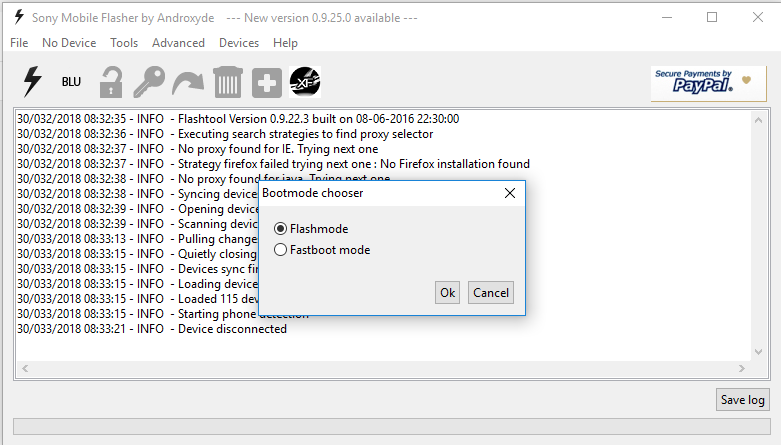Click the 'No proxy found for java' log line
The width and height of the screenshot is (781, 445).
204,178
